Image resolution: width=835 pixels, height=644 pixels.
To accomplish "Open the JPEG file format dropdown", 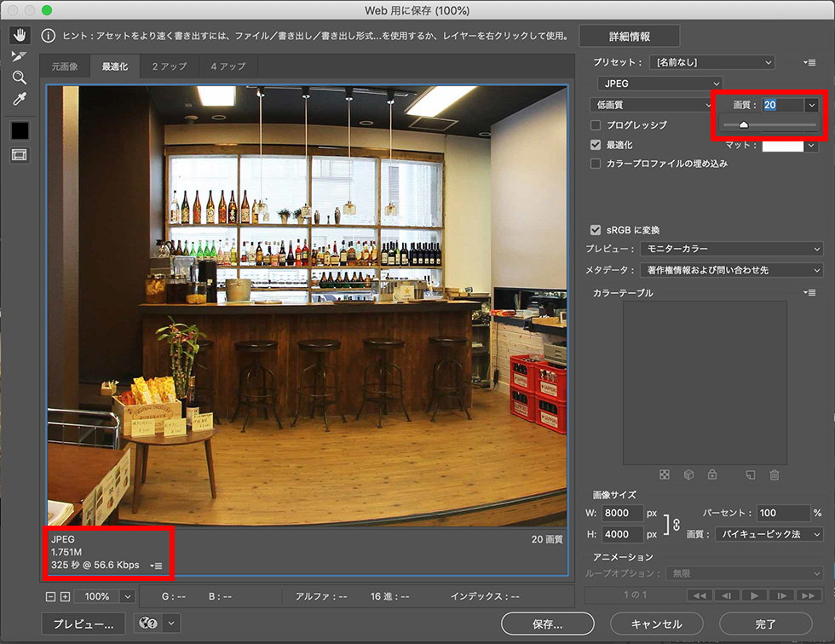I will [659, 83].
